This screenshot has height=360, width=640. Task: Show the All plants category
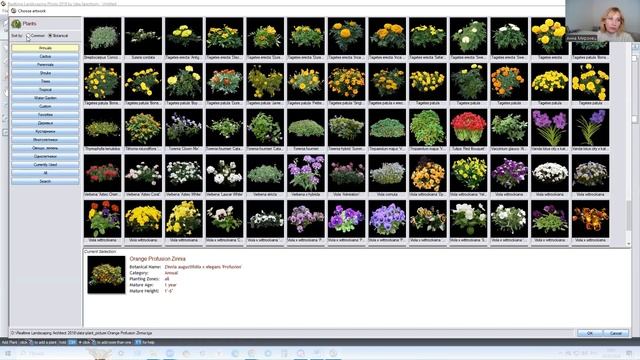(45, 173)
